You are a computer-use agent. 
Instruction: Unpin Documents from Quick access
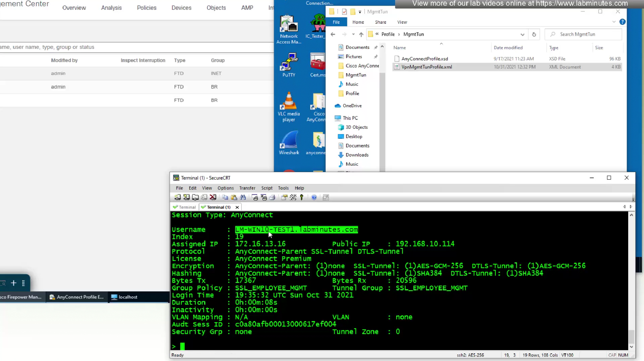tap(376, 47)
